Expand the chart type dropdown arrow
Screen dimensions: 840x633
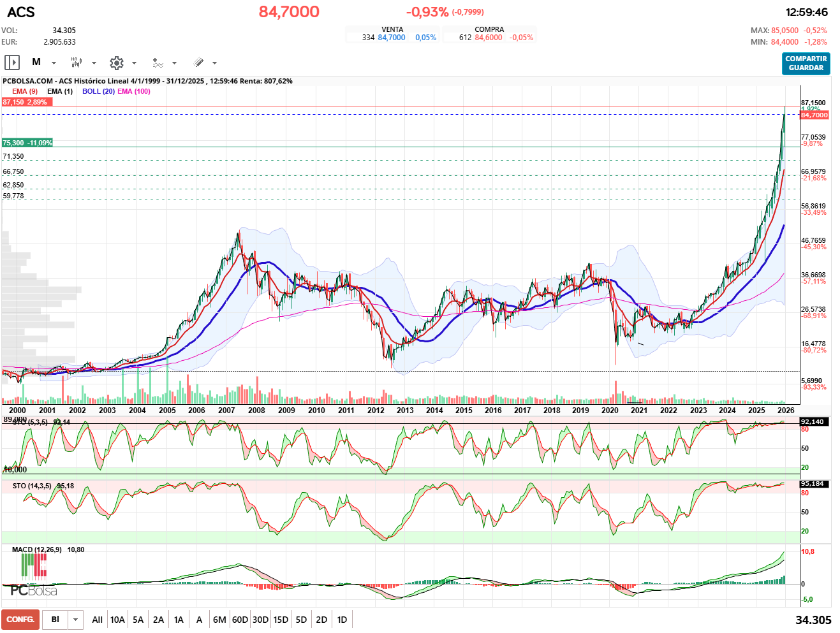(x=94, y=63)
